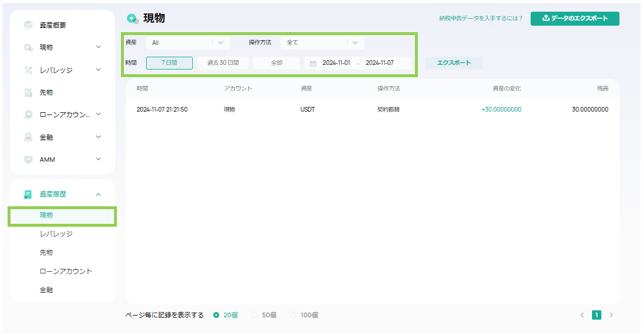The image size is (644, 336).
Task: Click the レバレッジ percent icon
Action: (x=28, y=70)
